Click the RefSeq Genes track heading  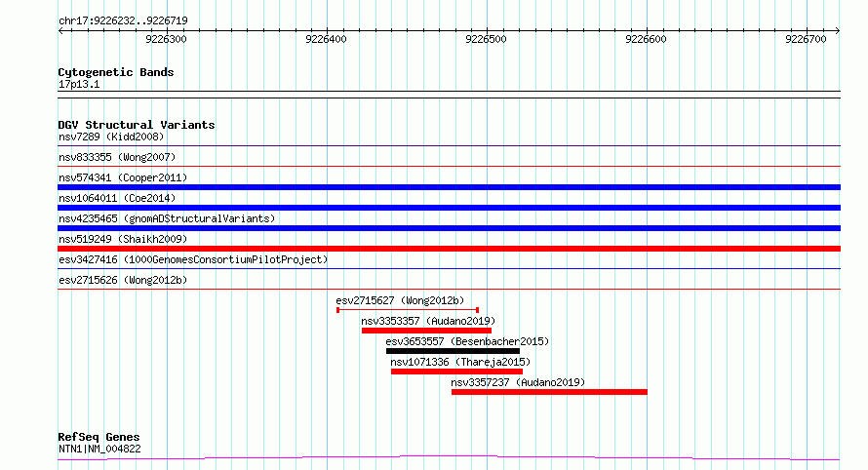pos(99,437)
